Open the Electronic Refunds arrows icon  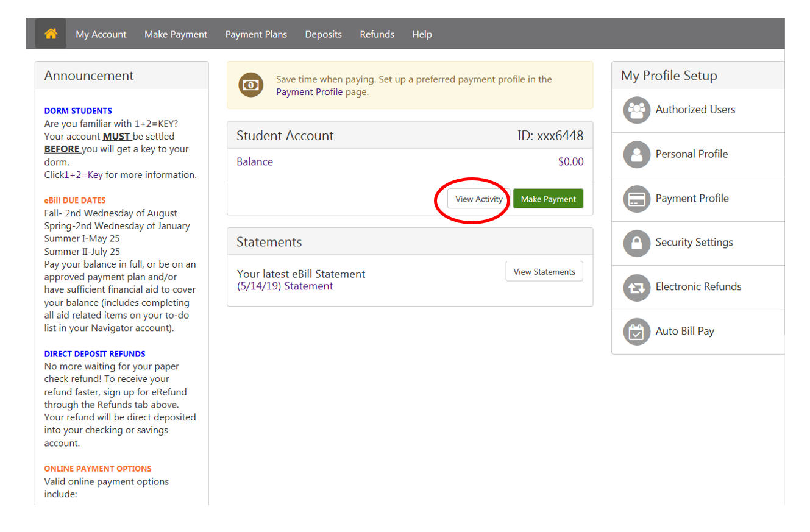click(637, 288)
